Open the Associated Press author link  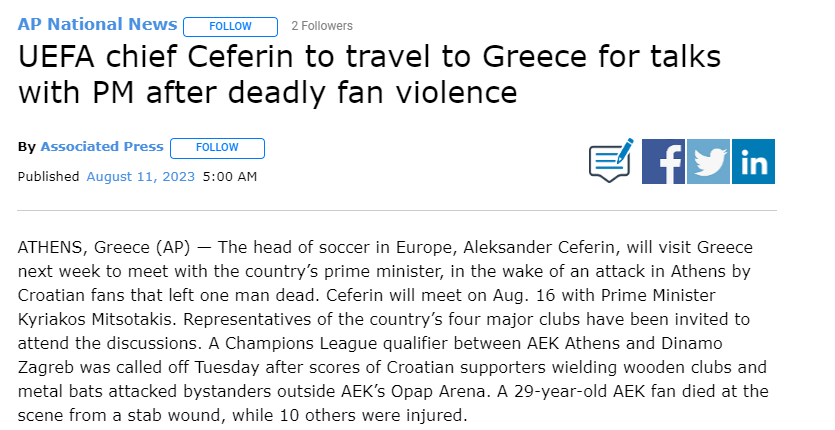(x=102, y=147)
